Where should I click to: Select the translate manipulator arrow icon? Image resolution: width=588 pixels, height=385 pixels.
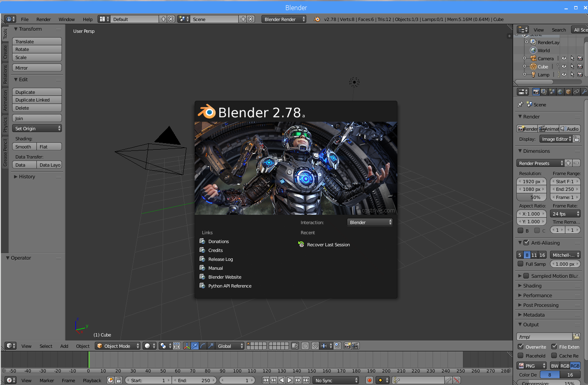[x=195, y=346]
